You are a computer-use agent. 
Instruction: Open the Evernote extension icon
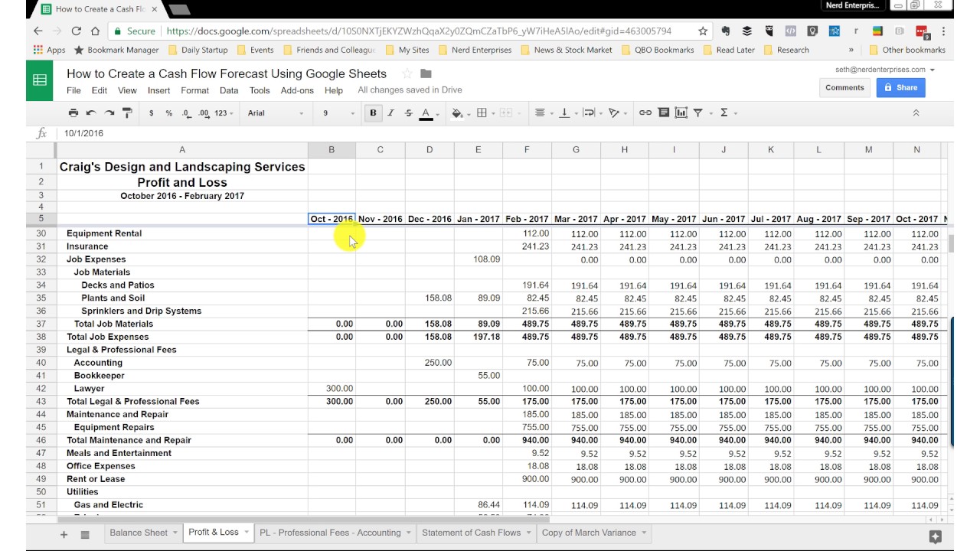point(725,31)
